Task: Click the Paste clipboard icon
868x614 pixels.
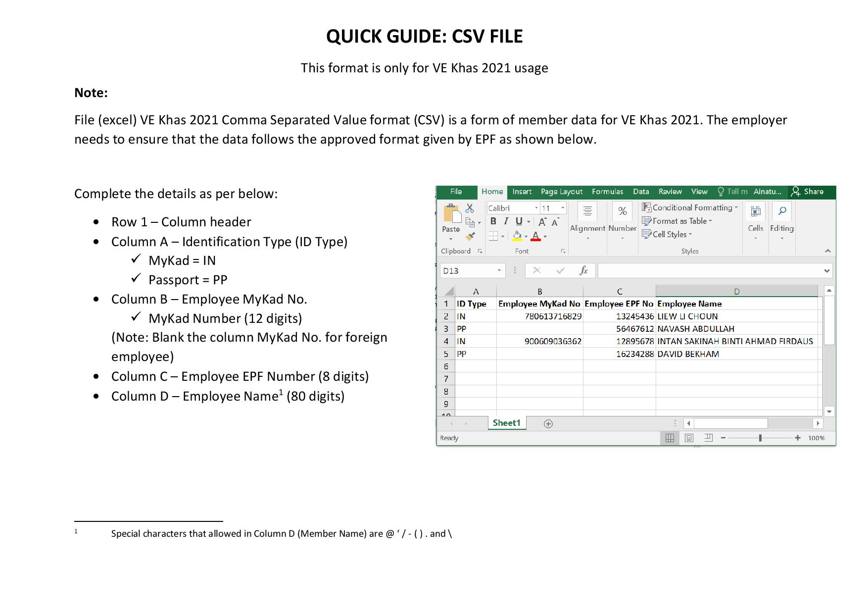Action: [451, 213]
